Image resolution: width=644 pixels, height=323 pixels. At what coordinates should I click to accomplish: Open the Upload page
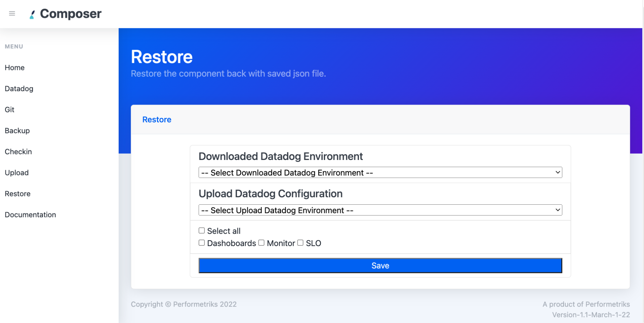(16, 172)
